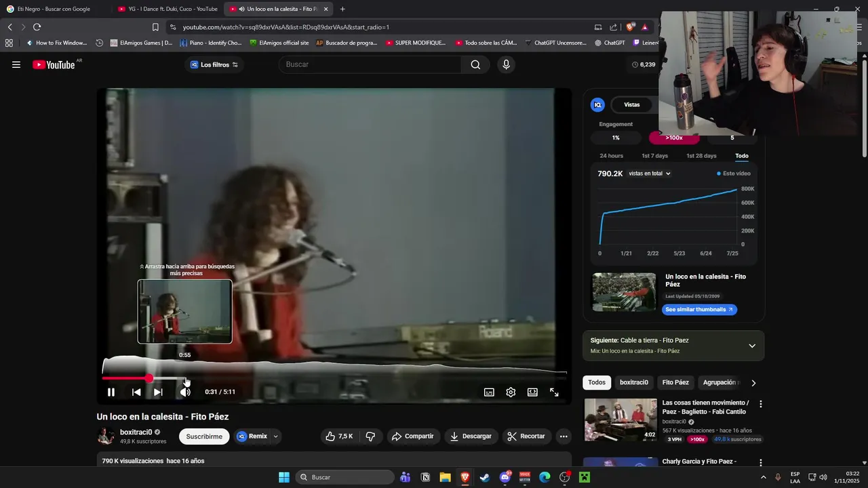
Task: Toggle subtitles on the player
Action: [x=489, y=392]
